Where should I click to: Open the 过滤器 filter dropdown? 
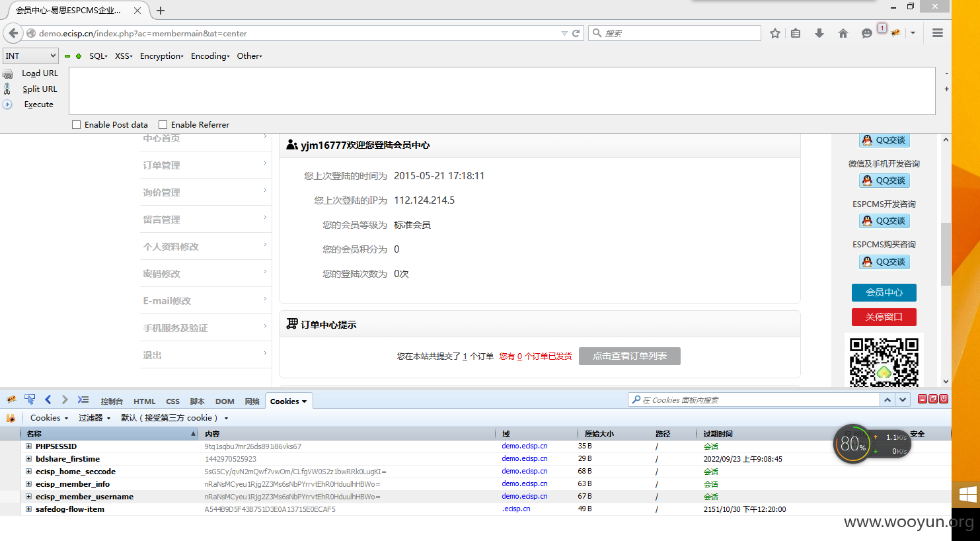click(94, 418)
